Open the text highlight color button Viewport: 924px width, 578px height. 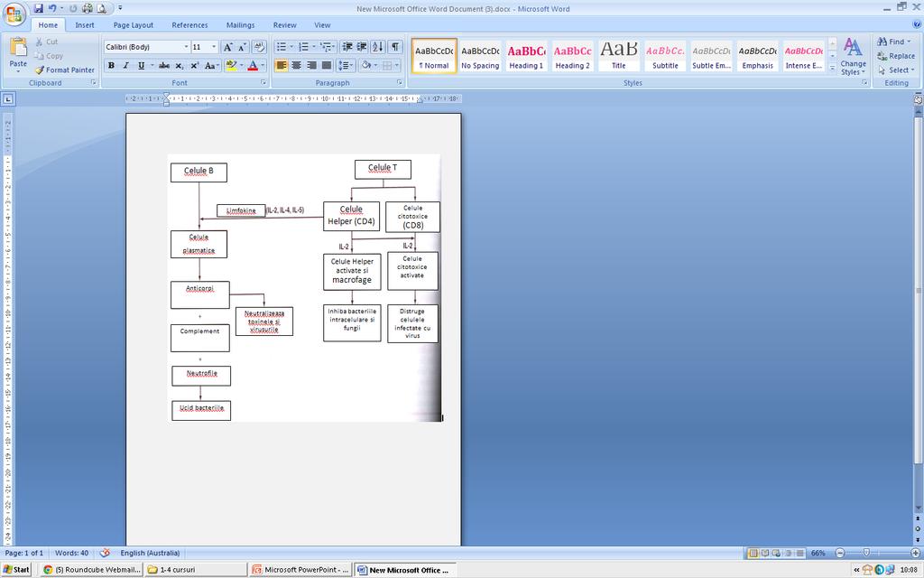[x=231, y=65]
